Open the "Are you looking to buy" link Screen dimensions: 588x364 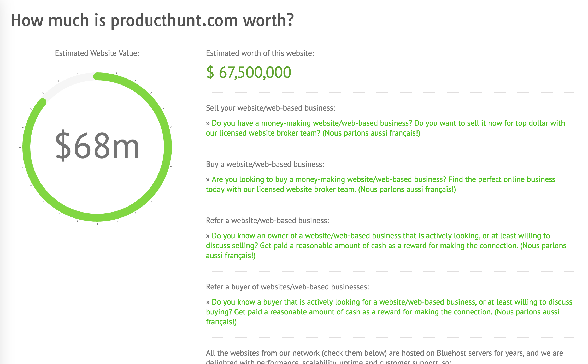[381, 184]
